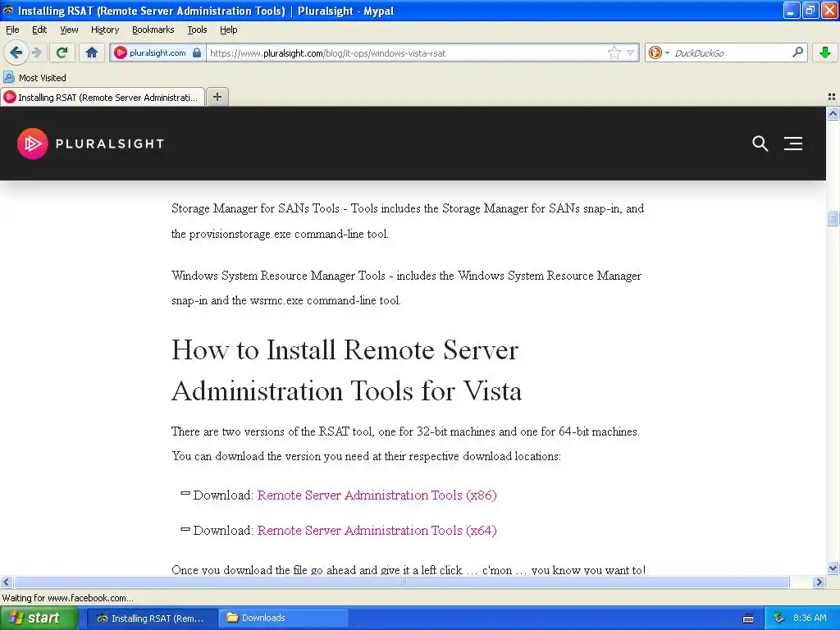Image resolution: width=840 pixels, height=630 pixels.
Task: Open the Help menu
Action: click(229, 30)
